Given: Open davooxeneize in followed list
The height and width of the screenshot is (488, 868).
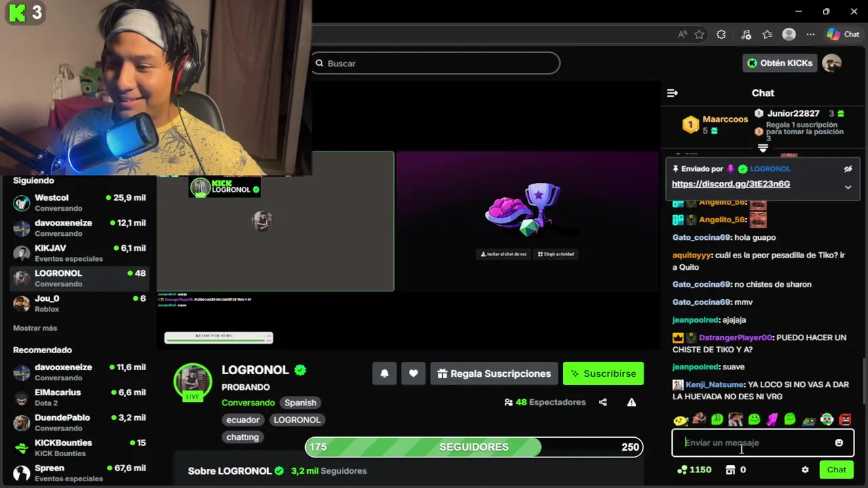Looking at the screenshot, I should coord(79,228).
